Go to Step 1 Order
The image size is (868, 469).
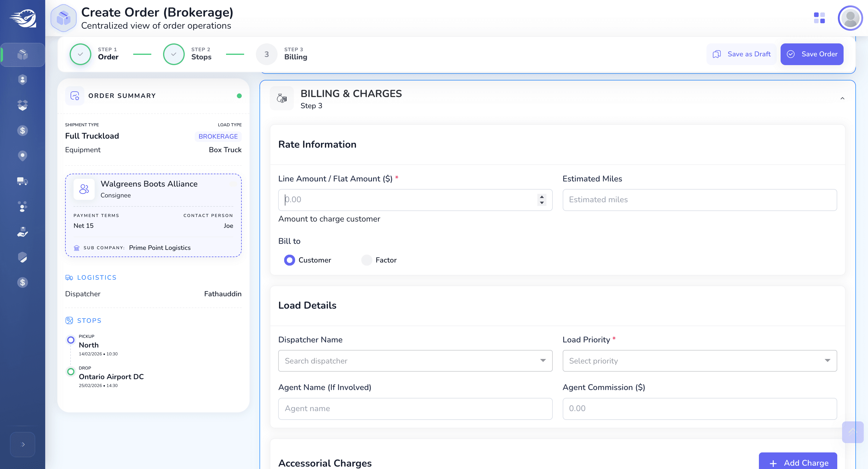[94, 54]
